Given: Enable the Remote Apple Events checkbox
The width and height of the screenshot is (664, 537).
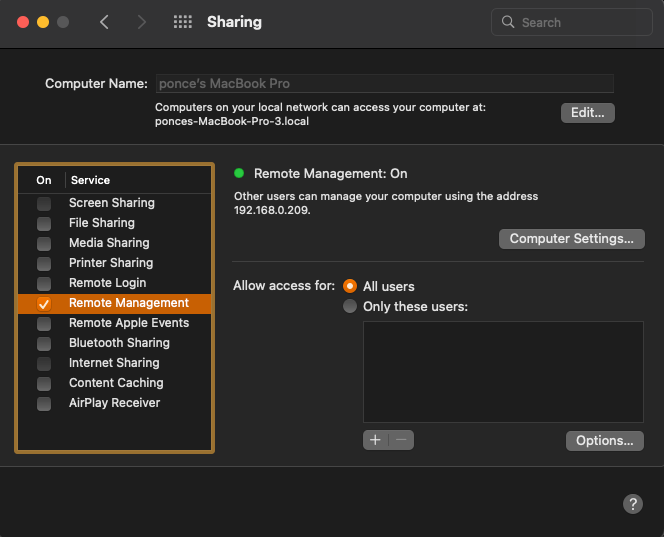Looking at the screenshot, I should [x=44, y=324].
